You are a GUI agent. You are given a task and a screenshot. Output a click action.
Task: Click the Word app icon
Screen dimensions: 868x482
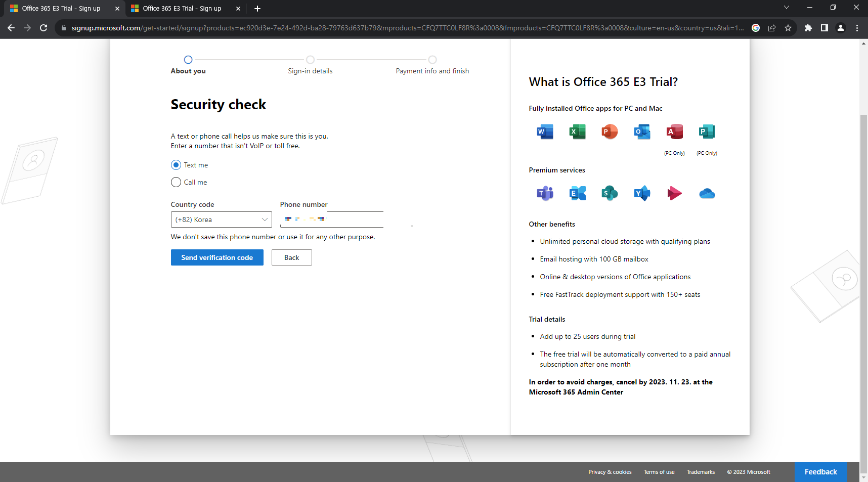click(545, 132)
